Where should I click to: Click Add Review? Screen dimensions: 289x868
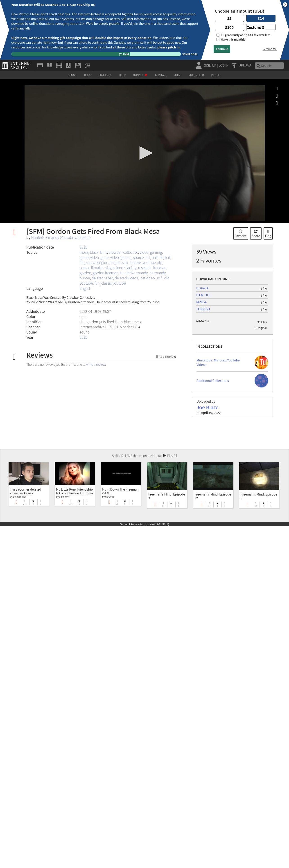point(166,357)
